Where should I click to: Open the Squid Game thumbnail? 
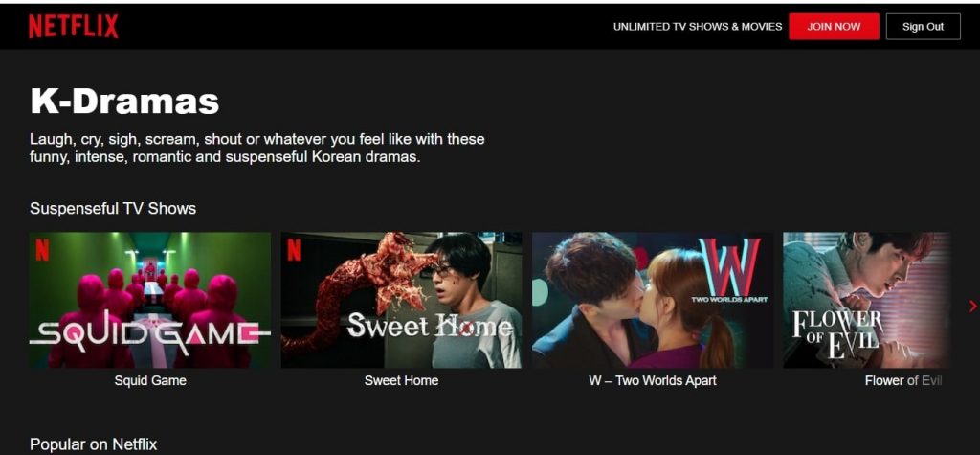pyautogui.click(x=150, y=300)
